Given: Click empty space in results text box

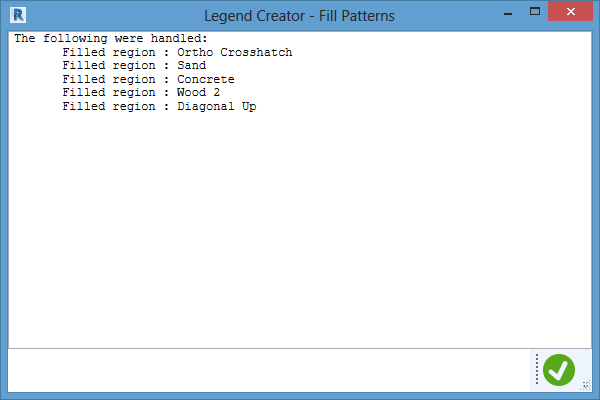Looking at the screenshot, I should (300, 230).
